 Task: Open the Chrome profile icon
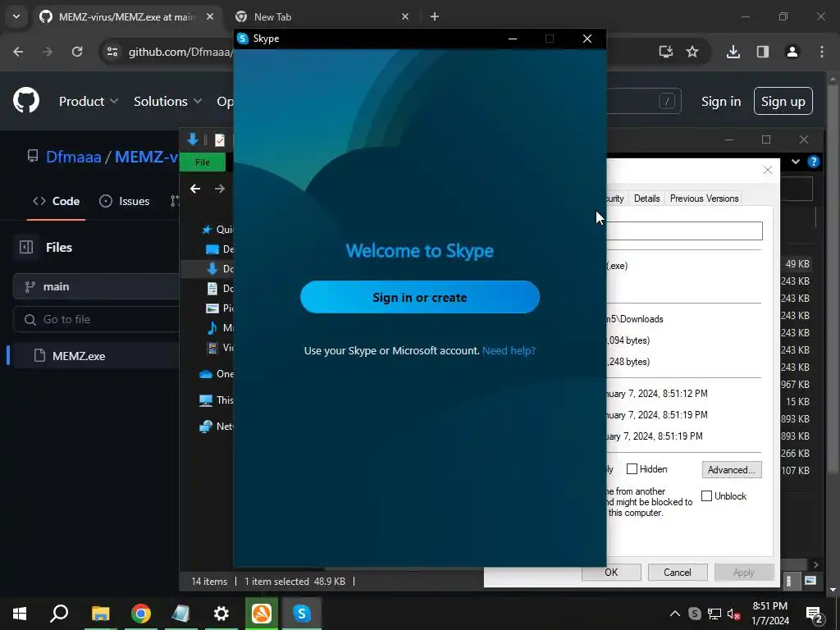(792, 52)
